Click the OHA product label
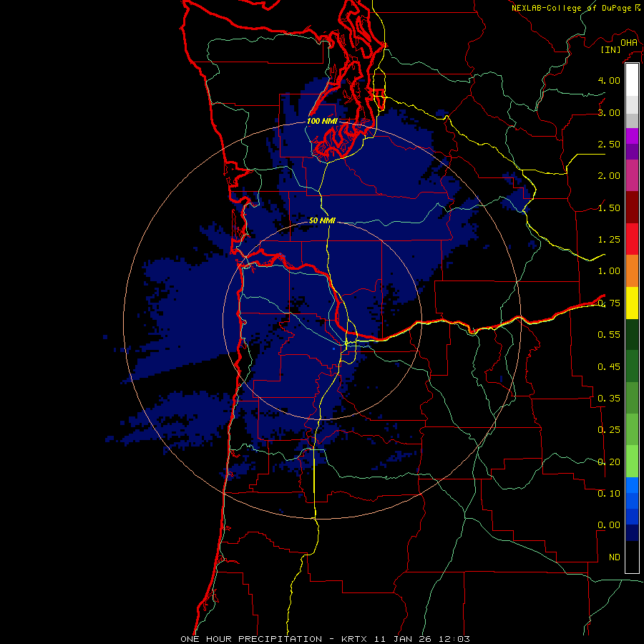Screen dimensions: 644x644 pos(629,43)
